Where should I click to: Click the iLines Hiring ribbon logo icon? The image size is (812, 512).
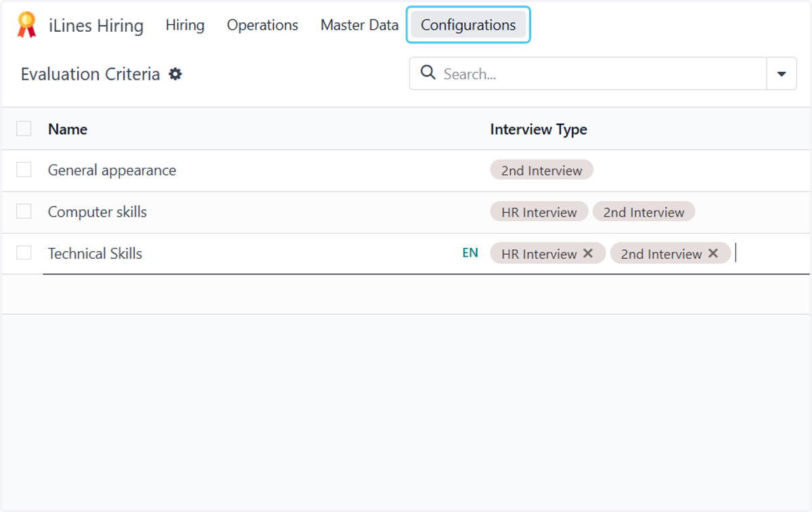coord(26,25)
